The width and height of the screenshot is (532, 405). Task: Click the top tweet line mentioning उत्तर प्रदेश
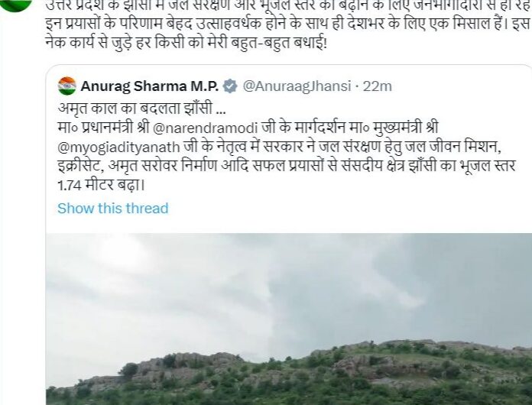(288, 6)
